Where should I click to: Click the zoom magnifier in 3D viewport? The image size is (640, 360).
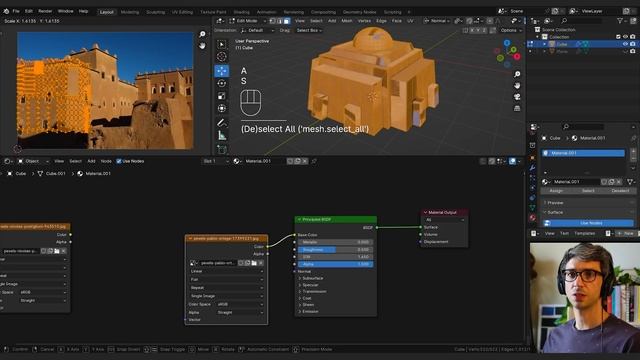pos(517,74)
